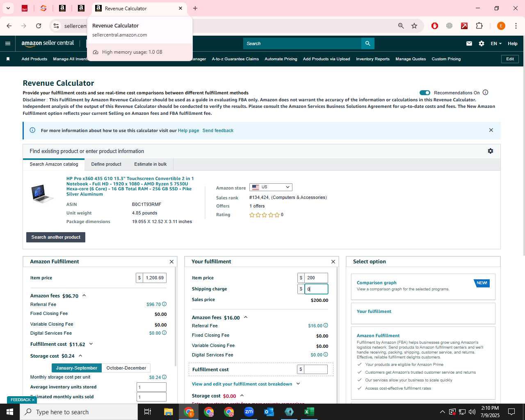Open the Comparison graph option
The width and height of the screenshot is (525, 420).
423,287
